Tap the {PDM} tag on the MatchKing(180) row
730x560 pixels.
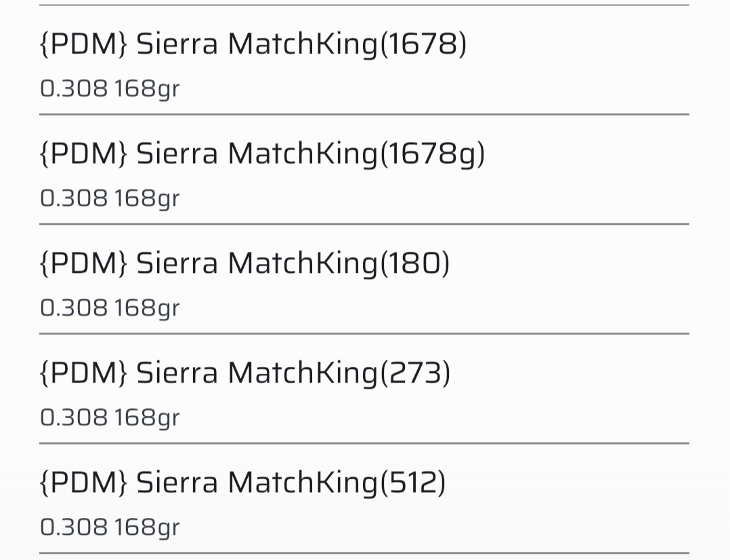(83, 264)
